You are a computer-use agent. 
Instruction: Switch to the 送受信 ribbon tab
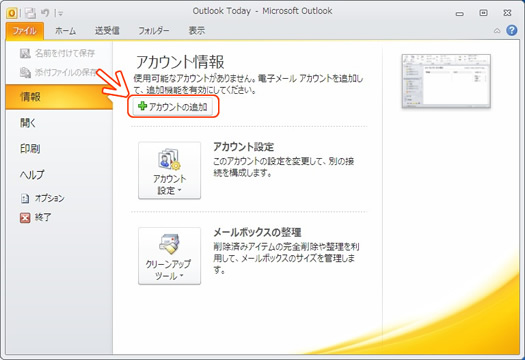107,31
